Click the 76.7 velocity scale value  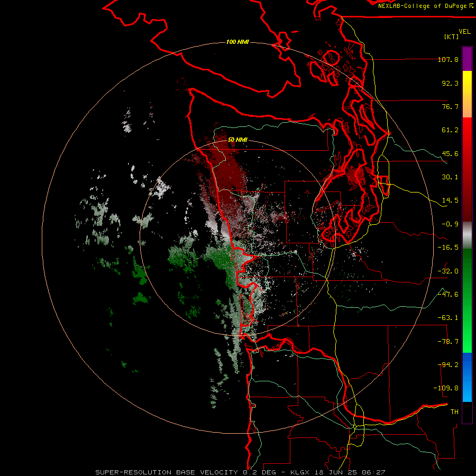click(450, 106)
